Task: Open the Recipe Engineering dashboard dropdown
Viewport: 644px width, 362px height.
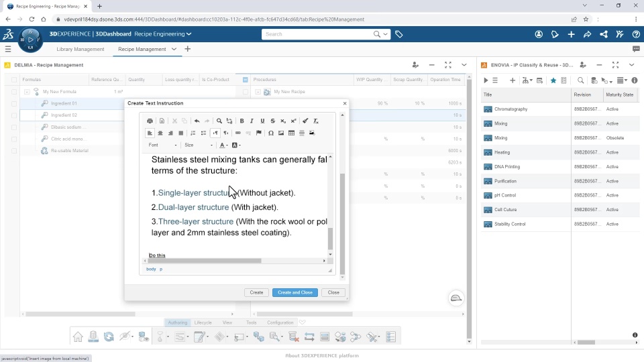Action: pyautogui.click(x=189, y=34)
